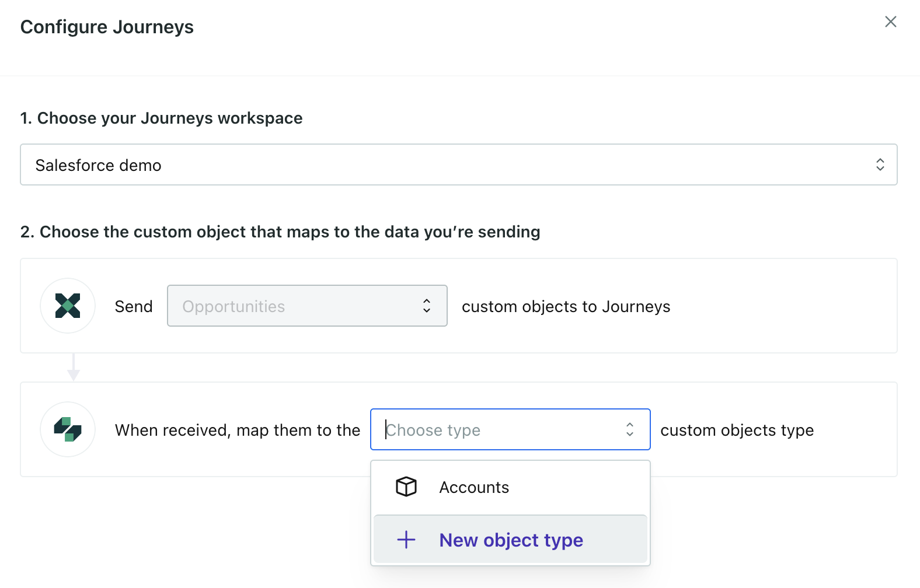Close the Configure Journeys dialog
This screenshot has height=588, width=920.
coord(890,22)
